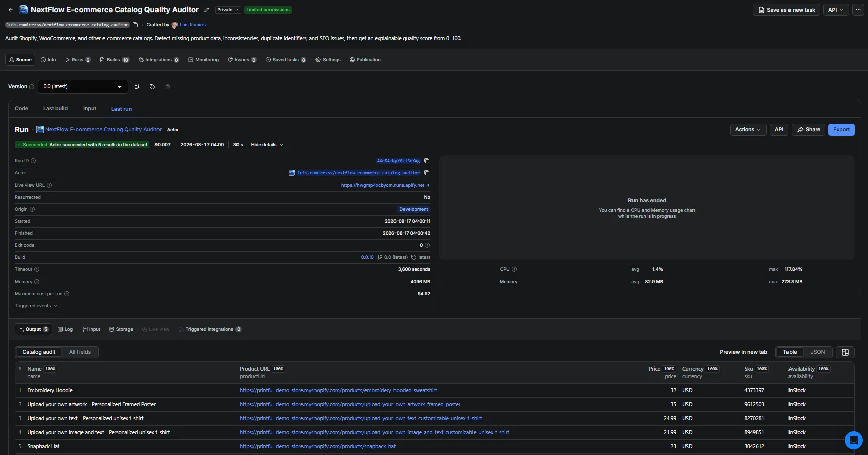
Task: Switch to the Input sub-tab under Version
Action: tap(90, 109)
